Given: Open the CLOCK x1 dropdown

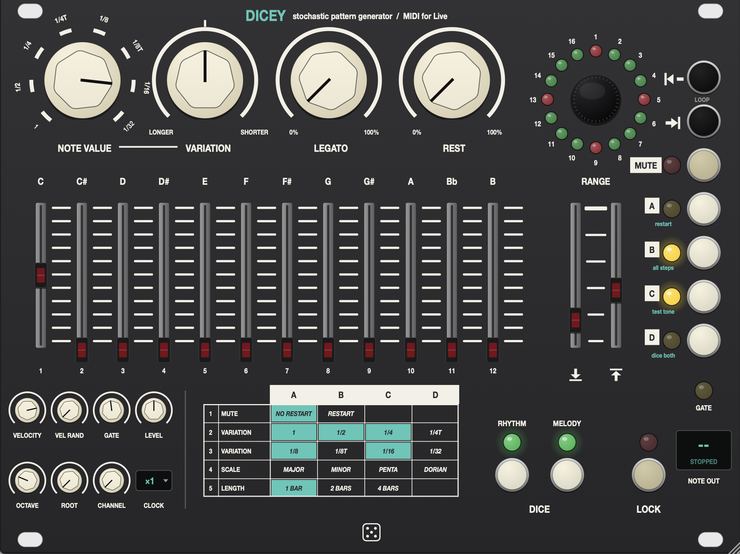Looking at the screenshot, I should [x=154, y=481].
